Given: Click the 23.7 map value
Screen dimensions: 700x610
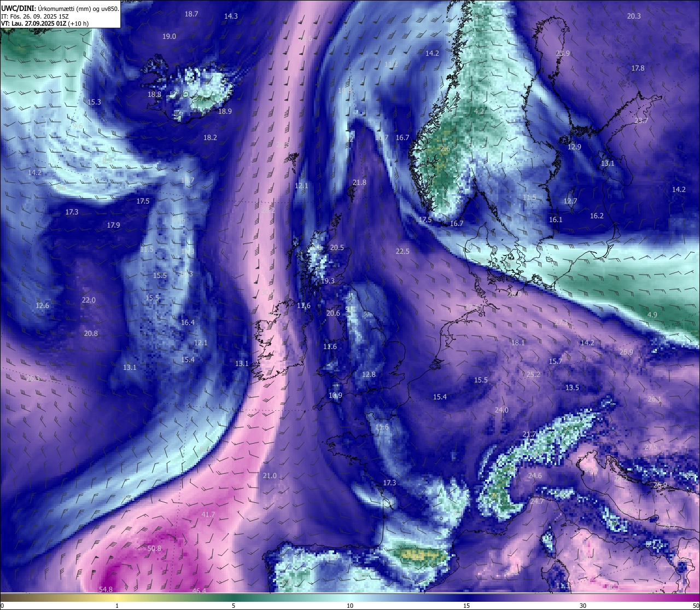Looking at the screenshot, I should pos(641,121).
